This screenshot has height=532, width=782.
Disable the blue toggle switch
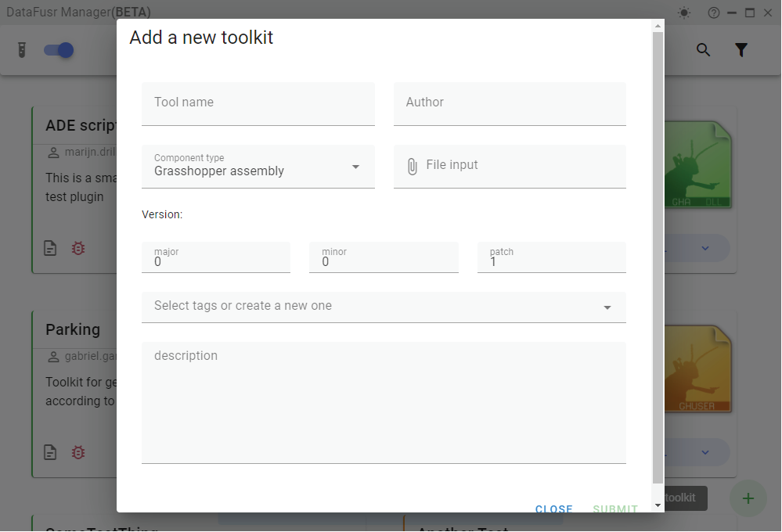pos(58,49)
